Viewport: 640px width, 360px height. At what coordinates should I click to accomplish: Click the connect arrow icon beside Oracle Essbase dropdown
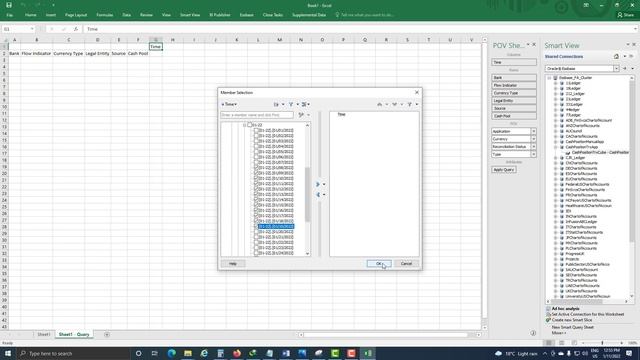tap(625, 69)
